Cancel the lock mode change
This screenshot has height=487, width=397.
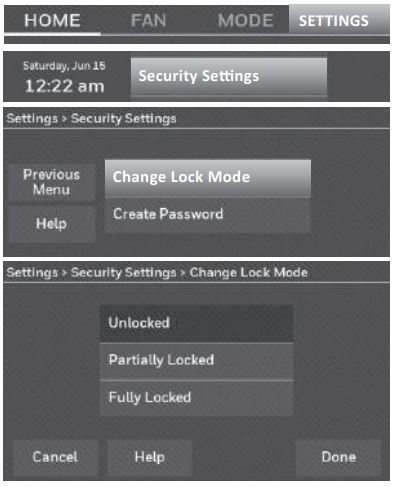coord(55,457)
